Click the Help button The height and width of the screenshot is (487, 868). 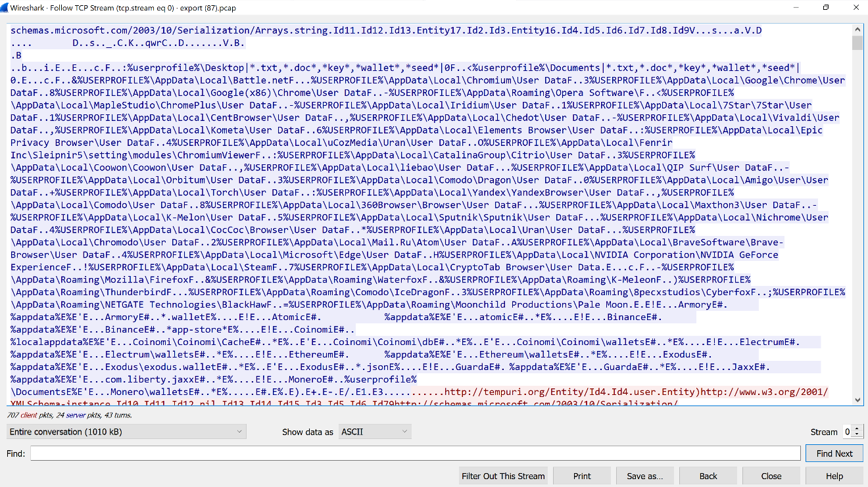pos(834,476)
